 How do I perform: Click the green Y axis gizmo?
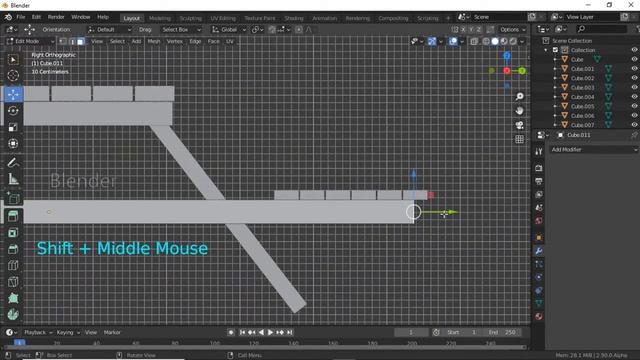[522, 71]
